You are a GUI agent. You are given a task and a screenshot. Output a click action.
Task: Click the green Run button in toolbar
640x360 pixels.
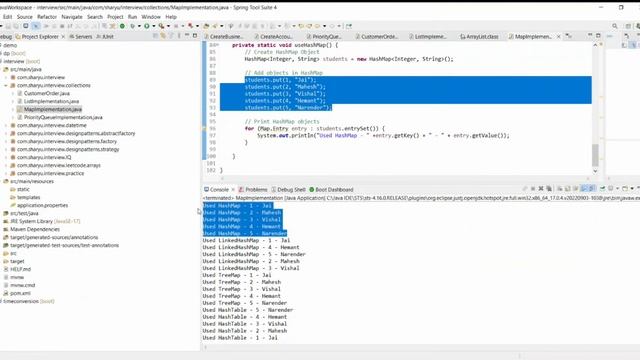tap(147, 26)
